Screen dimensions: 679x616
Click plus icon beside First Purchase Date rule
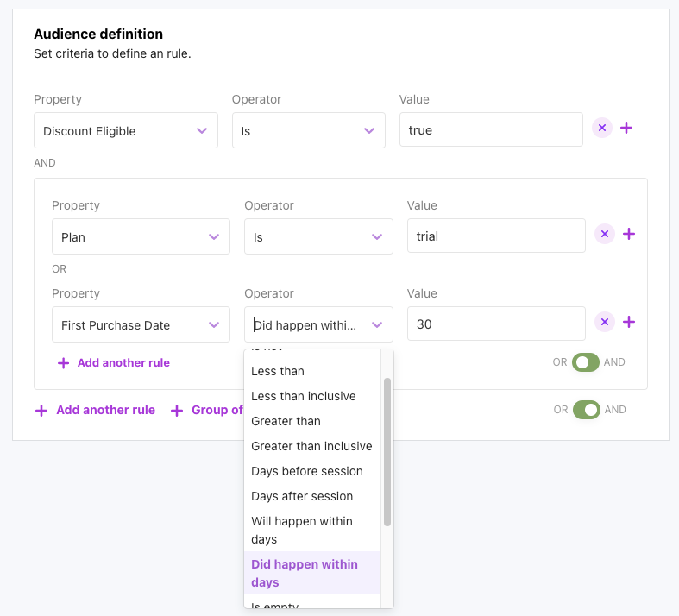(629, 322)
